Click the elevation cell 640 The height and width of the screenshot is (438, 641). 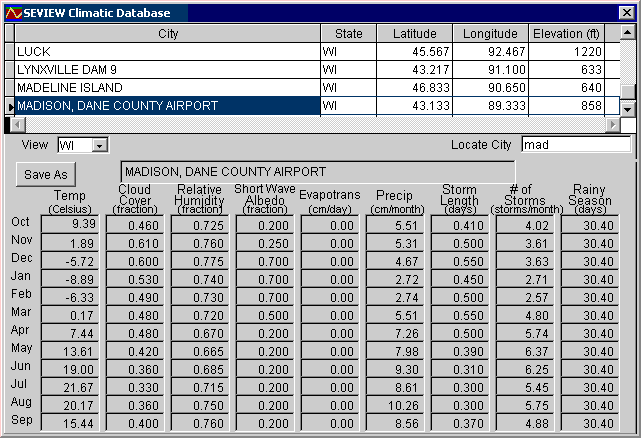point(566,88)
